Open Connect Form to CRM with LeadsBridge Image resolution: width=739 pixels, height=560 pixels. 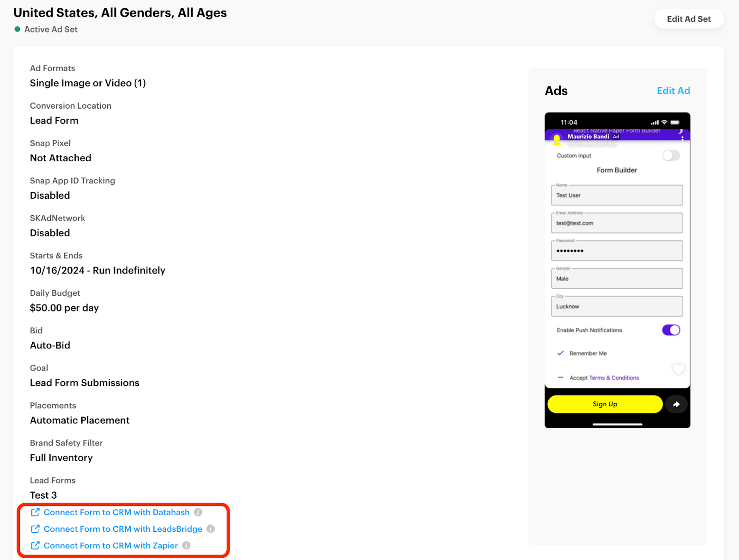tap(123, 529)
